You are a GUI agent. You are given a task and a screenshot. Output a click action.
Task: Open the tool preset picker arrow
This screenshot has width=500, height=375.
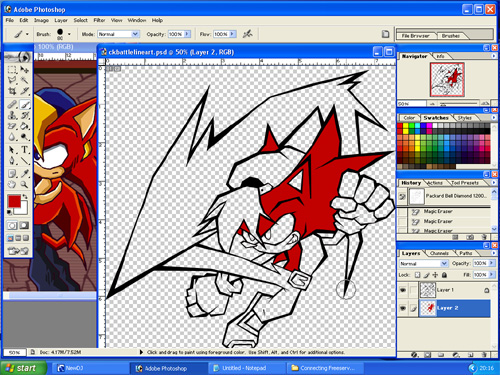tap(27, 34)
